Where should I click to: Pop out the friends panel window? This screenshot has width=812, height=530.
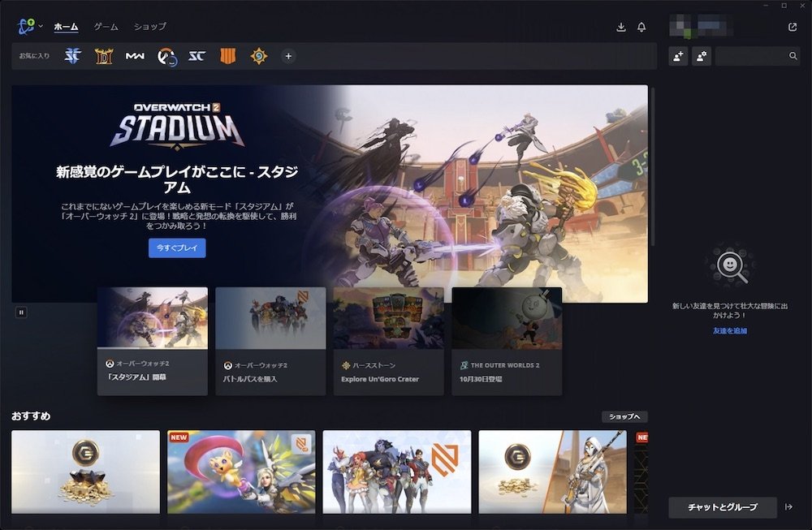click(x=793, y=27)
